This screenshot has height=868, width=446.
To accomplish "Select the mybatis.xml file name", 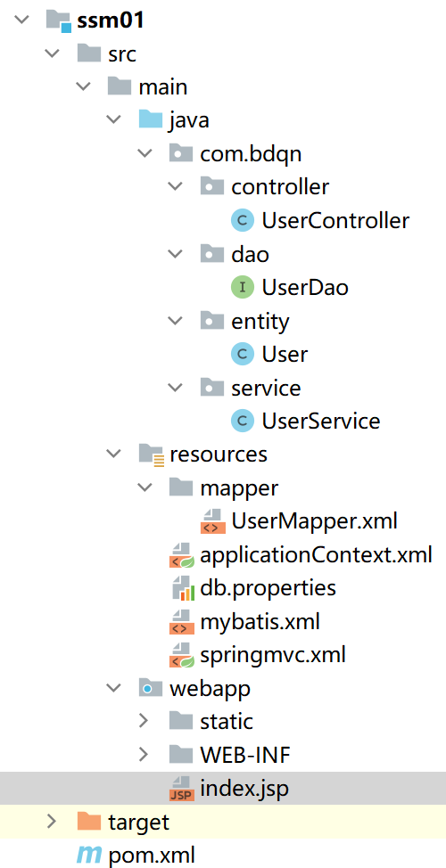I will 260,622.
